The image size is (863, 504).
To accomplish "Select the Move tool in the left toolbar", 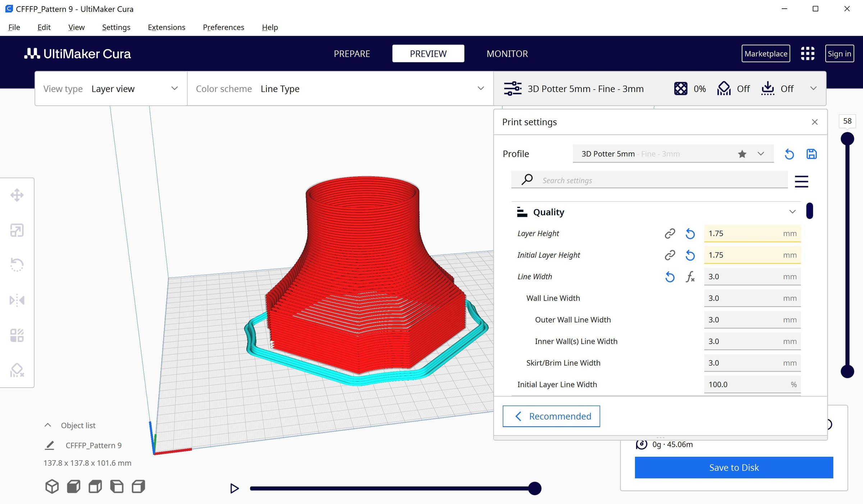I will tap(17, 194).
